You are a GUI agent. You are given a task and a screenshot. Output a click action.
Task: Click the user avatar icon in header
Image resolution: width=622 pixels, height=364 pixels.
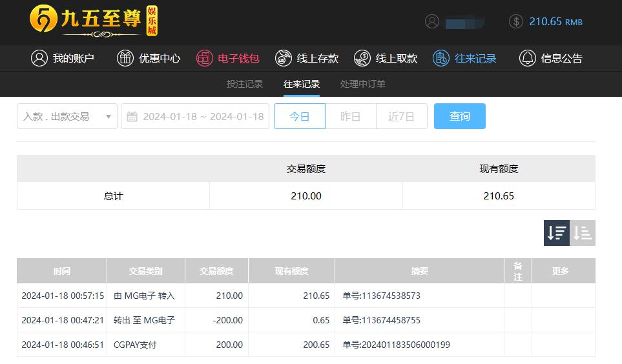[x=432, y=21]
